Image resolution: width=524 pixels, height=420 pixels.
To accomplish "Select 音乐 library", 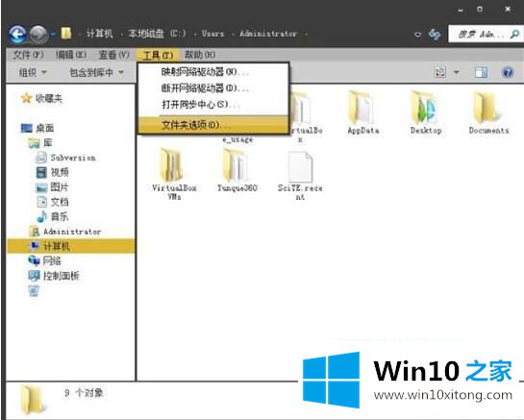I will pyautogui.click(x=60, y=216).
